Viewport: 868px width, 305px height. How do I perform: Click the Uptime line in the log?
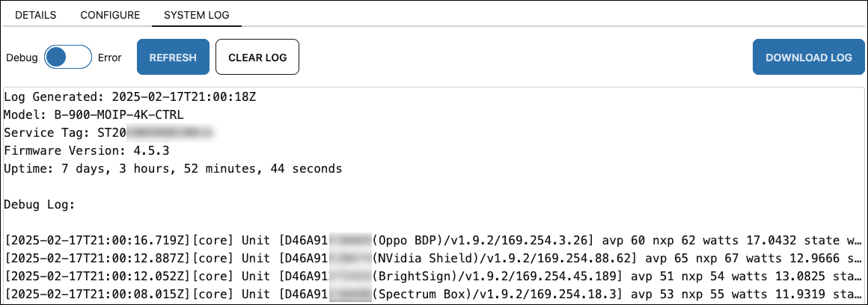173,168
